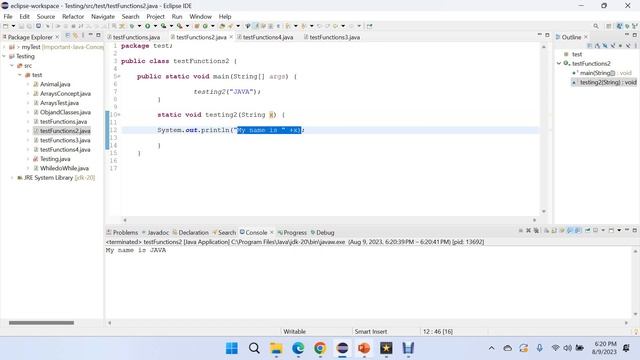Click Run Last Tool external tools icon
The image size is (640, 360).
click(180, 26)
